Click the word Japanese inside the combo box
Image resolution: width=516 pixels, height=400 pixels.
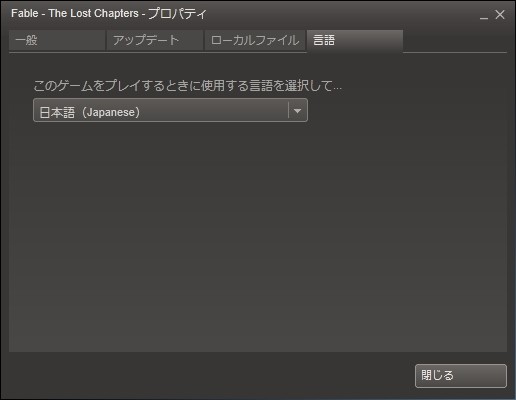(x=111, y=112)
